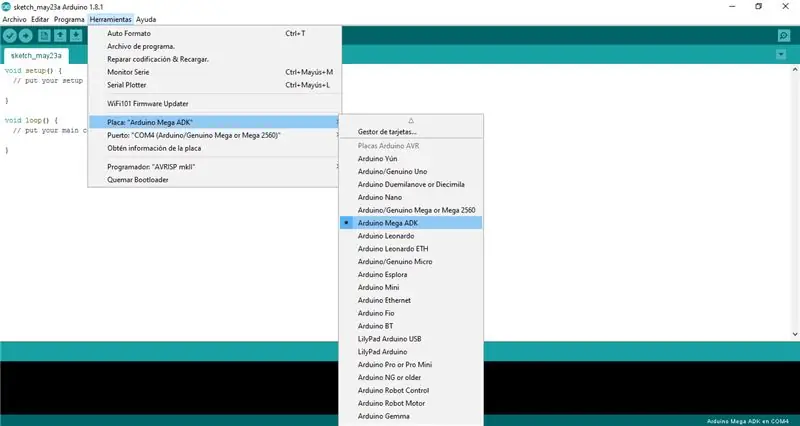800x426 pixels.
Task: Open the Programa menu
Action: 69,19
